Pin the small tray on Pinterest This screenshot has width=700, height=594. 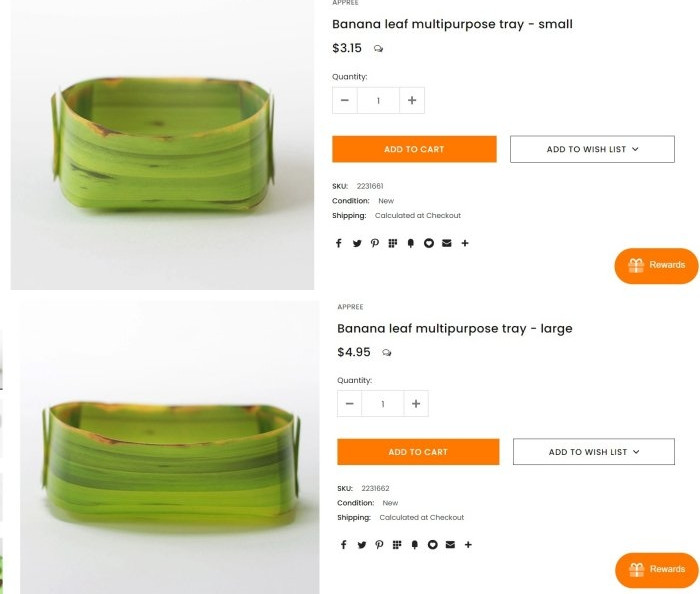pos(375,243)
